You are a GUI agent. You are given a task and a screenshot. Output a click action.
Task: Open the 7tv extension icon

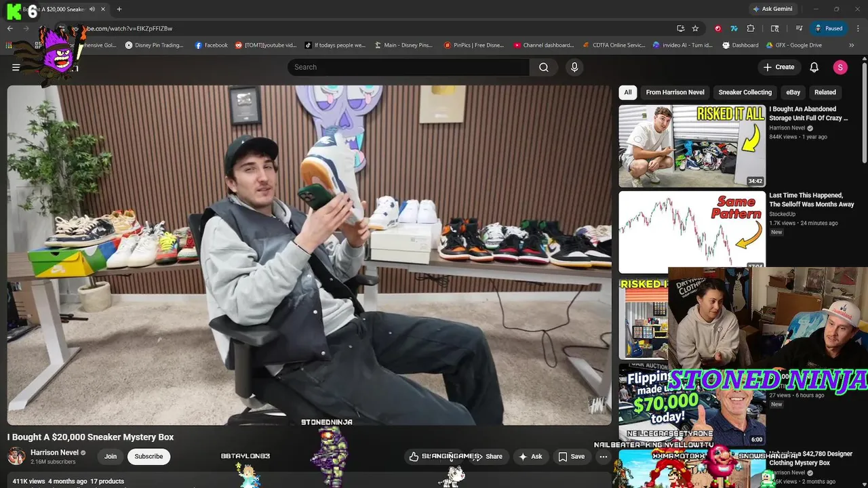734,28
